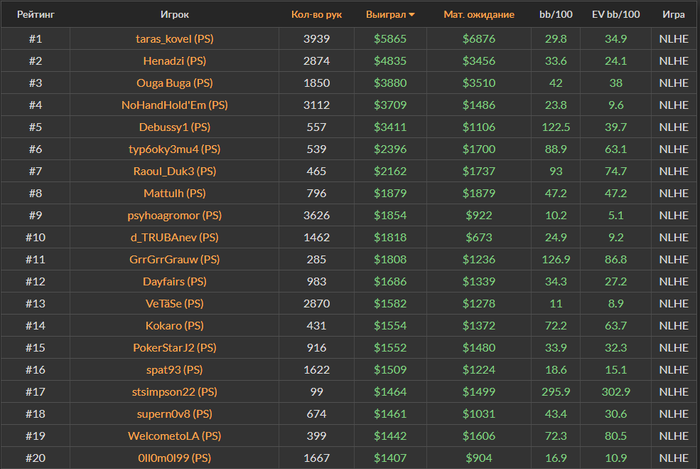The width and height of the screenshot is (700, 469).
Task: Click the EV bb/100 column header
Action: point(616,14)
